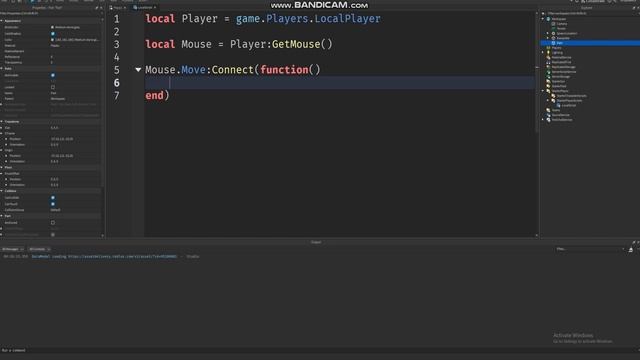The width and height of the screenshot is (640, 360).
Task: Click the Color property swatch
Action: coord(52,40)
